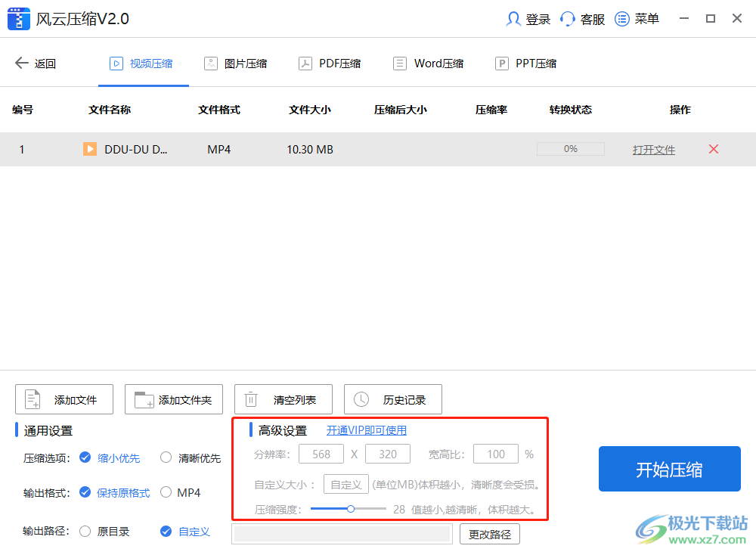
Task: Click the 图片压缩 image icon
Action: coord(211,64)
